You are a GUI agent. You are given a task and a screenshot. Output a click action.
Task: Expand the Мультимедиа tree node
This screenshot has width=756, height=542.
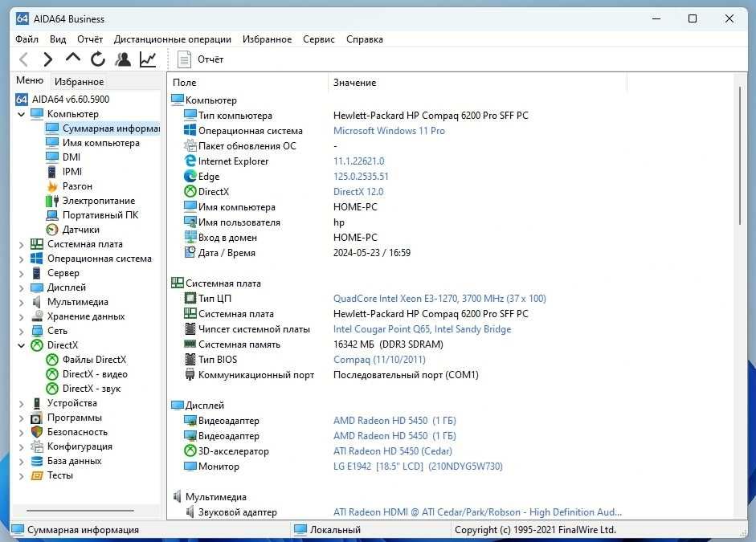coord(21,303)
